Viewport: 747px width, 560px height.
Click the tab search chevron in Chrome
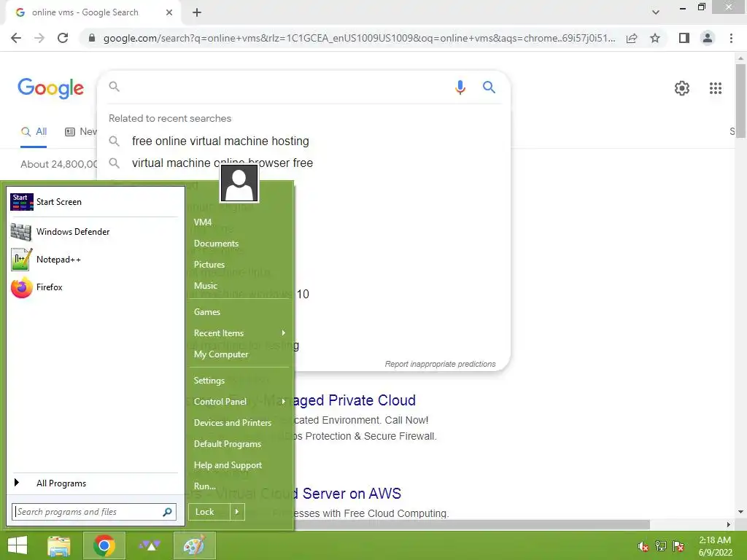coord(656,12)
